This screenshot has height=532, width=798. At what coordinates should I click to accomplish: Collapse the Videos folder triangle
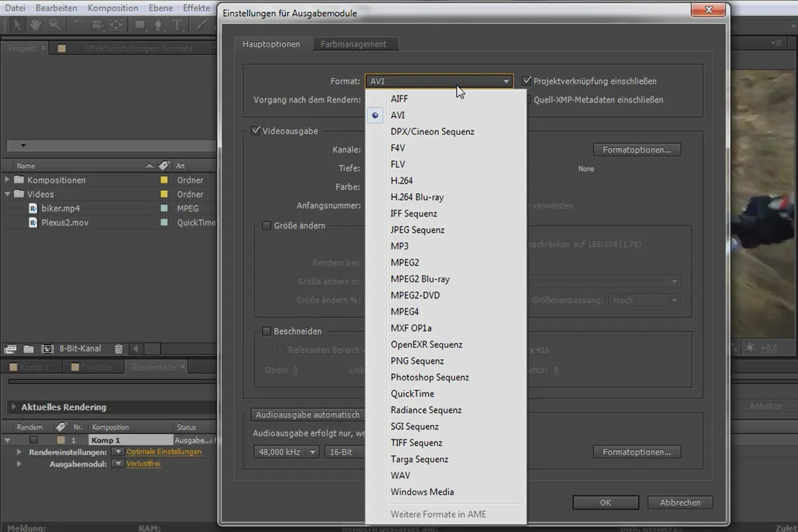pyautogui.click(x=7, y=194)
